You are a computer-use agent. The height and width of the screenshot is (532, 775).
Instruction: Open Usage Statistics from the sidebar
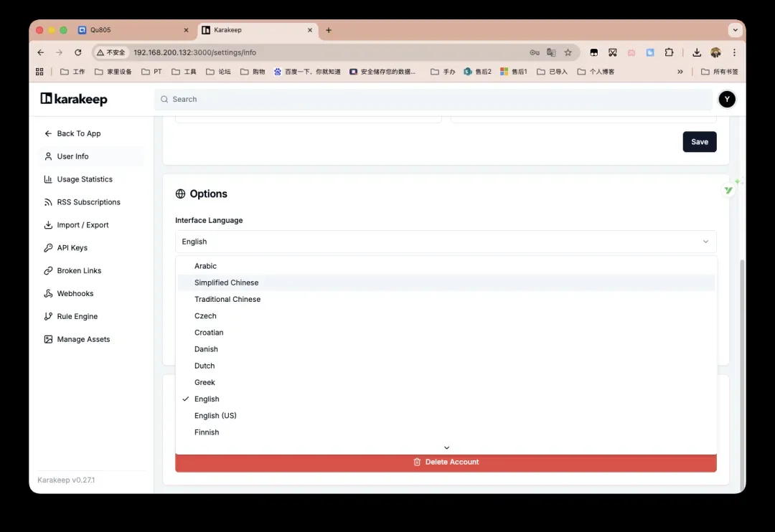tap(85, 179)
